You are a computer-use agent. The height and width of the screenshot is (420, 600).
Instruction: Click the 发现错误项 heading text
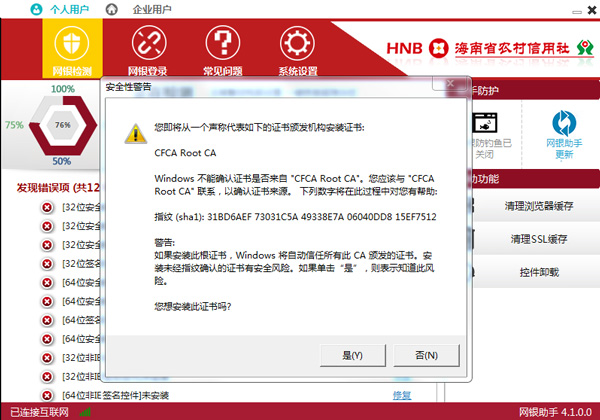click(x=58, y=187)
